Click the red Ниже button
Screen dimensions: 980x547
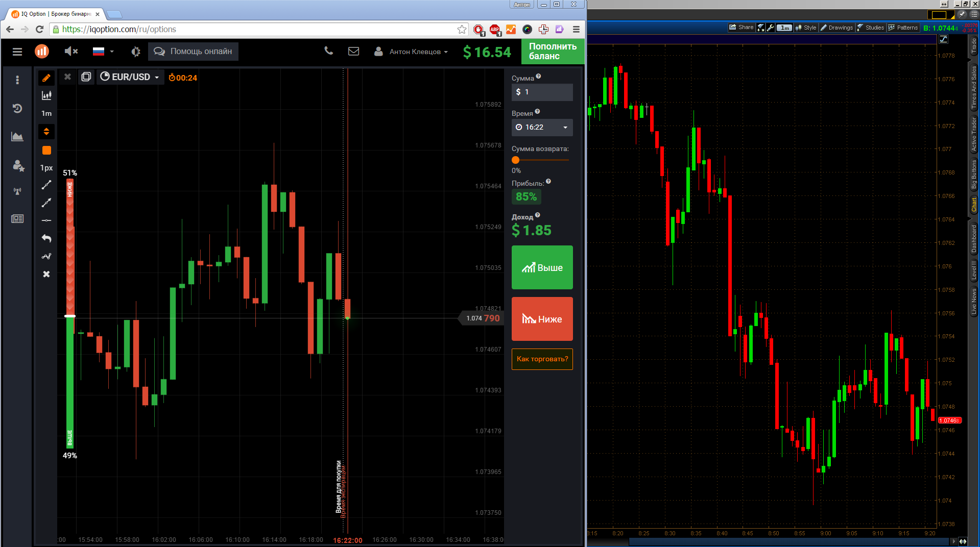[542, 319]
